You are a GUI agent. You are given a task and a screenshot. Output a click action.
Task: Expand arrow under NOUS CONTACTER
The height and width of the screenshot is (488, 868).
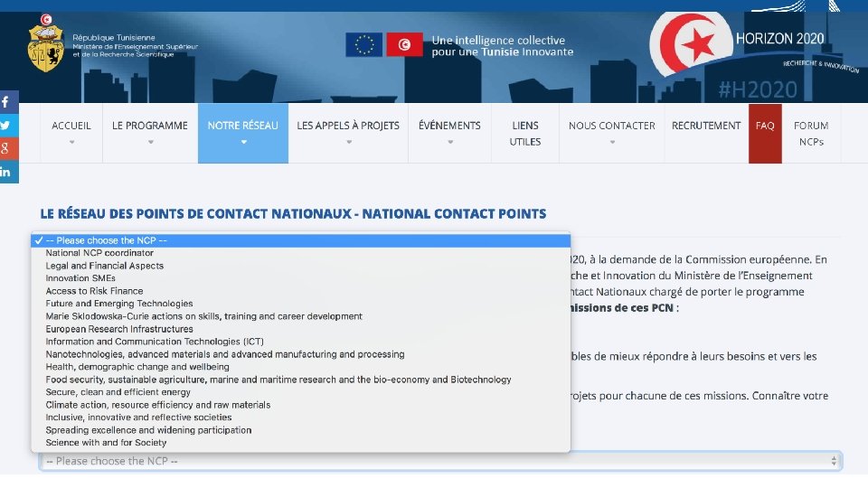[612, 142]
